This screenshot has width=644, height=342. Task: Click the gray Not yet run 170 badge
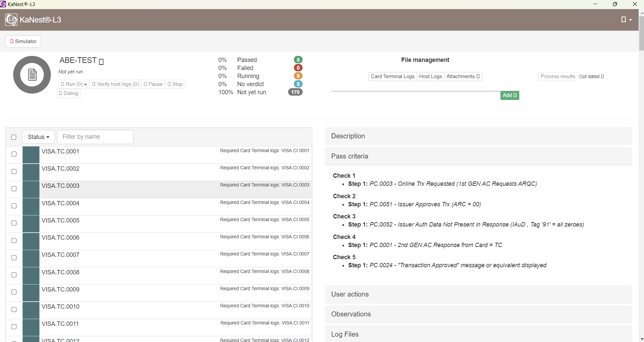pyautogui.click(x=295, y=92)
